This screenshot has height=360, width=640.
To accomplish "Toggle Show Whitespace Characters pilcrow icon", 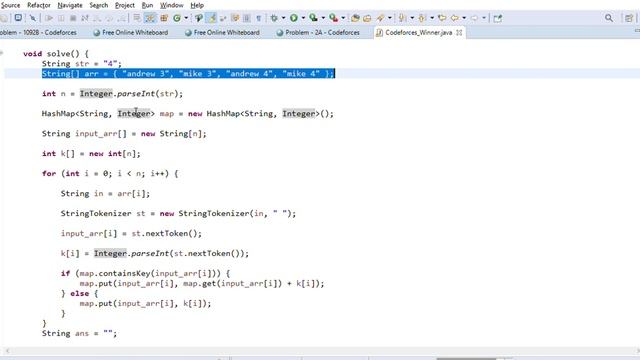I will [259, 18].
